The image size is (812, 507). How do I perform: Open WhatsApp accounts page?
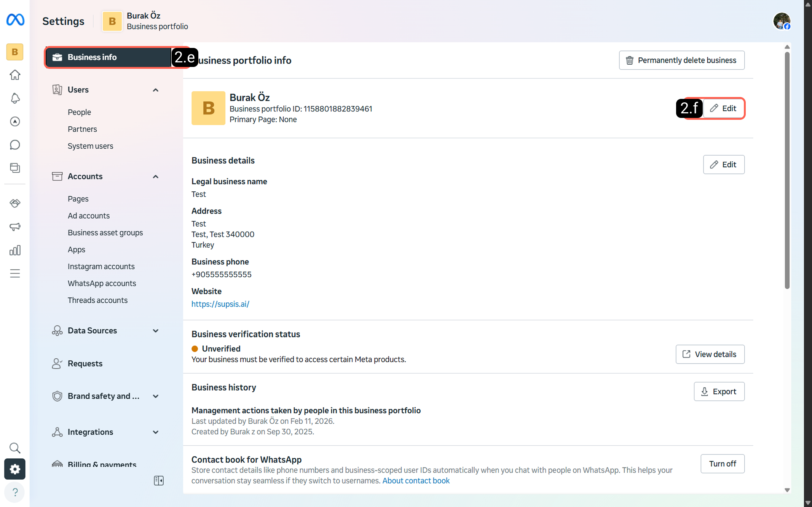coord(102,283)
